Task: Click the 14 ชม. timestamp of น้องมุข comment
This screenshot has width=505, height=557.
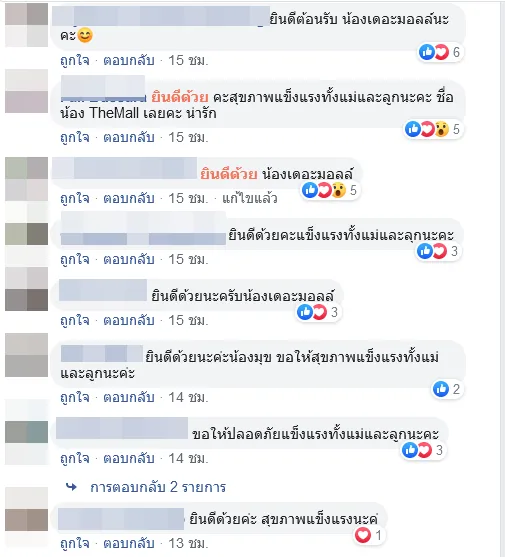Action: click(188, 397)
